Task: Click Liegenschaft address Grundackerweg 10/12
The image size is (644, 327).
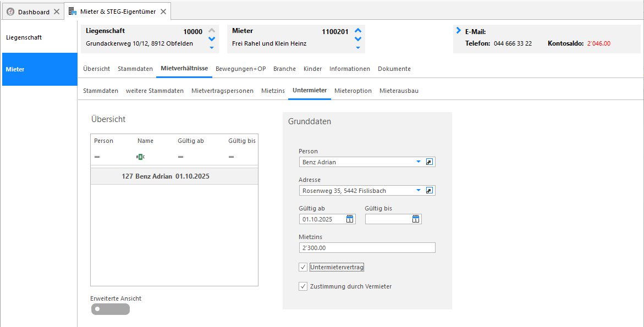Action: click(x=139, y=43)
